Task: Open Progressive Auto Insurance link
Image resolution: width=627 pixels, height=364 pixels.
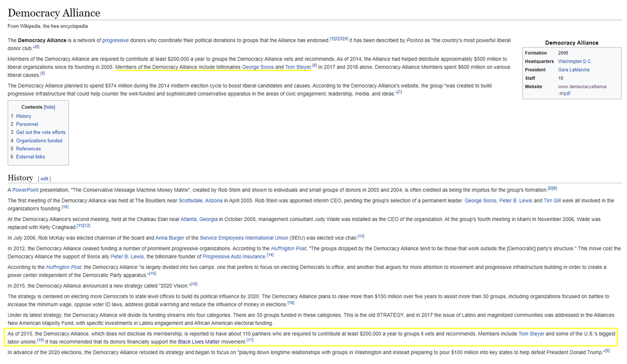Action: [x=234, y=256]
